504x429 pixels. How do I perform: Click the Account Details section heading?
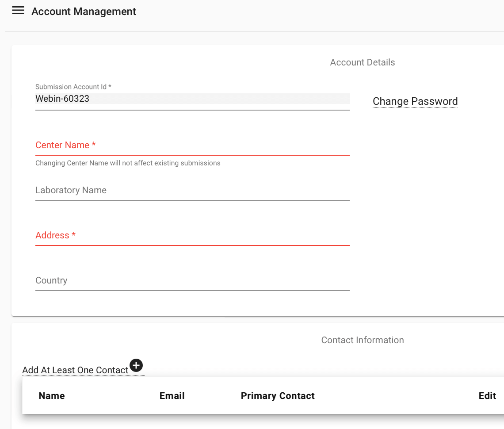pos(362,62)
